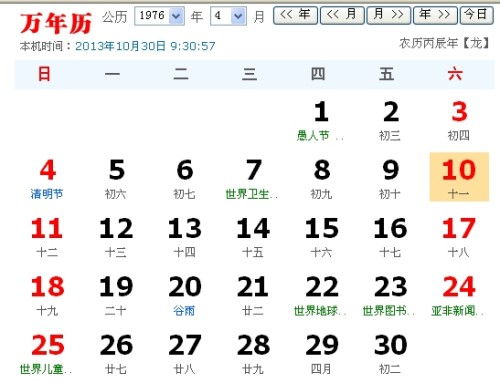Select April 3 labeled 初四
Image resolution: width=500 pixels, height=383 pixels.
(459, 121)
